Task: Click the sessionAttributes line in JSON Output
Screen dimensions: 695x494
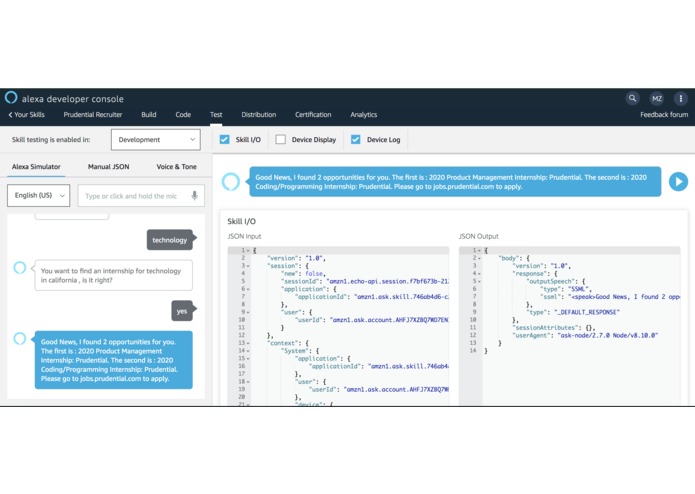Action: [554, 328]
